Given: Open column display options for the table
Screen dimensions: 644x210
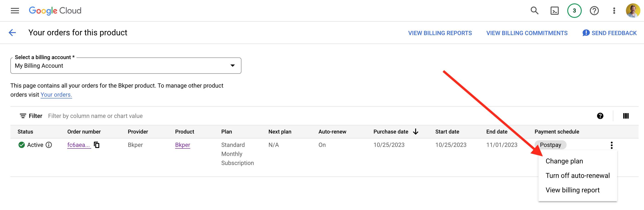Looking at the screenshot, I should [x=626, y=116].
